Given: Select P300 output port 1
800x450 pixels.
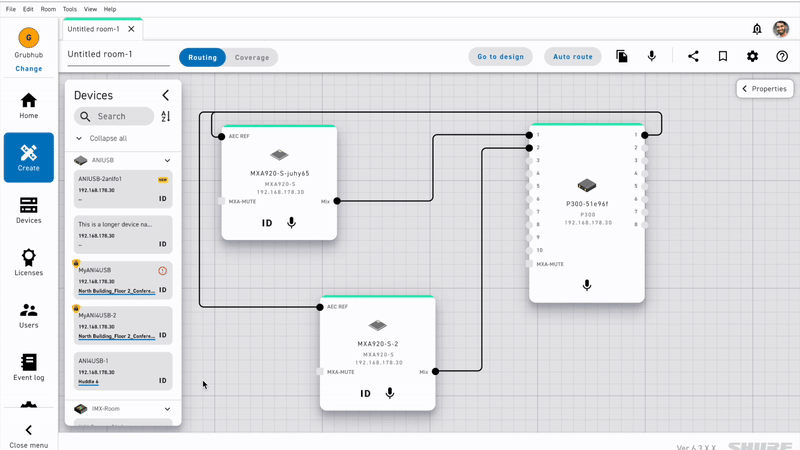Looking at the screenshot, I should (645, 135).
